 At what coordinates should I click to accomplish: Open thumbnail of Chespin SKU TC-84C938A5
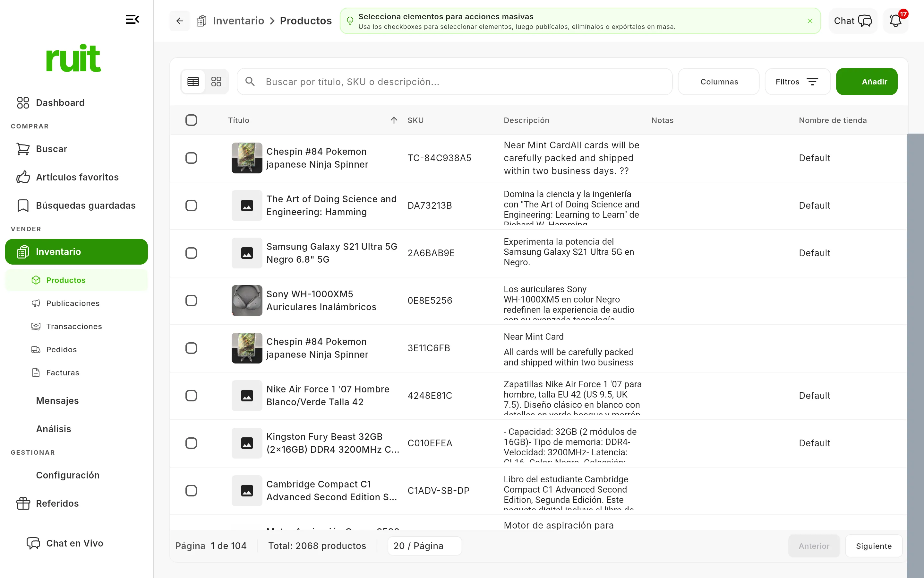[x=247, y=158]
